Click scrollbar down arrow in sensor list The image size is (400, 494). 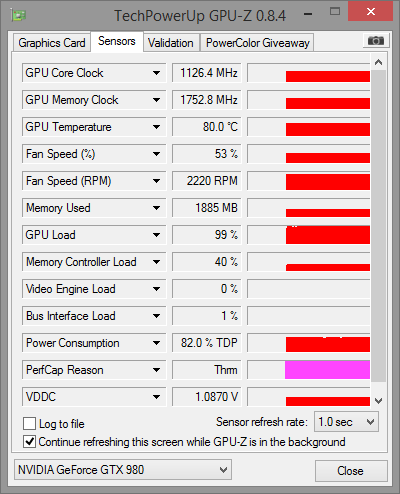pos(378,400)
